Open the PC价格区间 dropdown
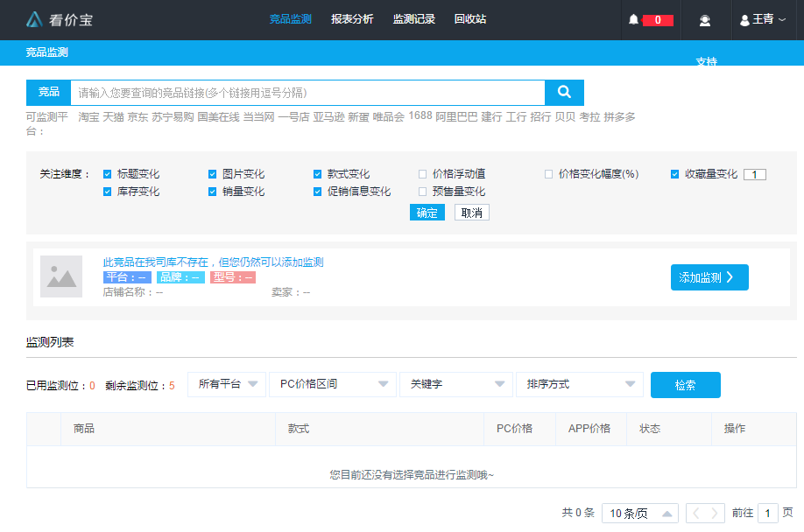Viewport: 804px width, 532px height. pos(332,384)
